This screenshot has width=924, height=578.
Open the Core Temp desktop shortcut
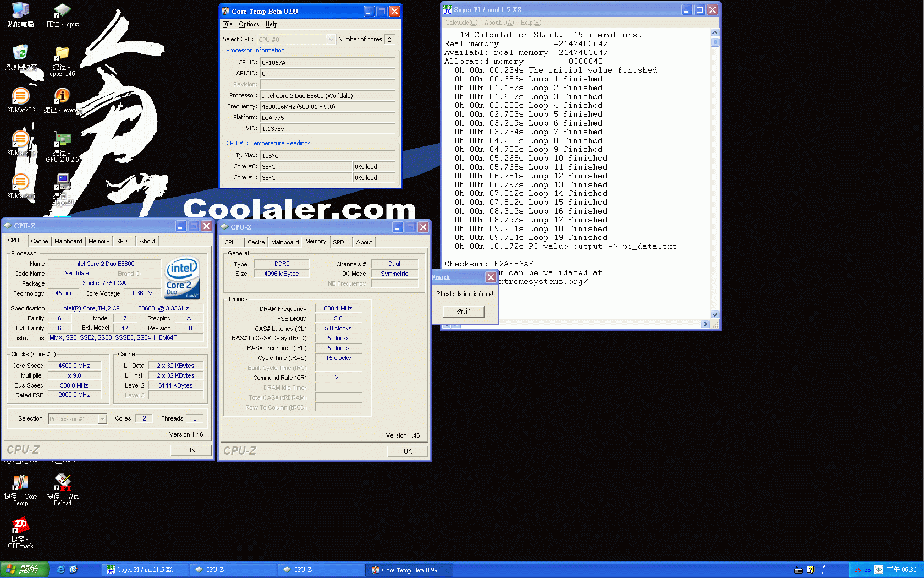tap(20, 489)
